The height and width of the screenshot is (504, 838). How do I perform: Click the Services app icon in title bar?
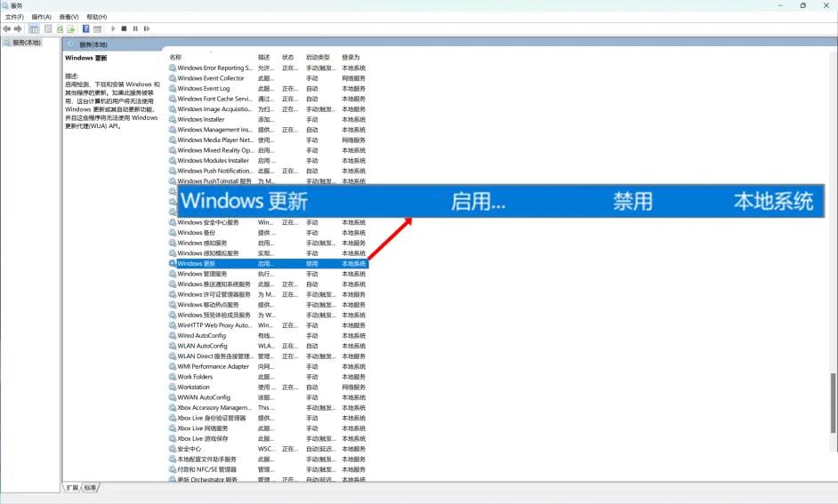(x=5, y=5)
